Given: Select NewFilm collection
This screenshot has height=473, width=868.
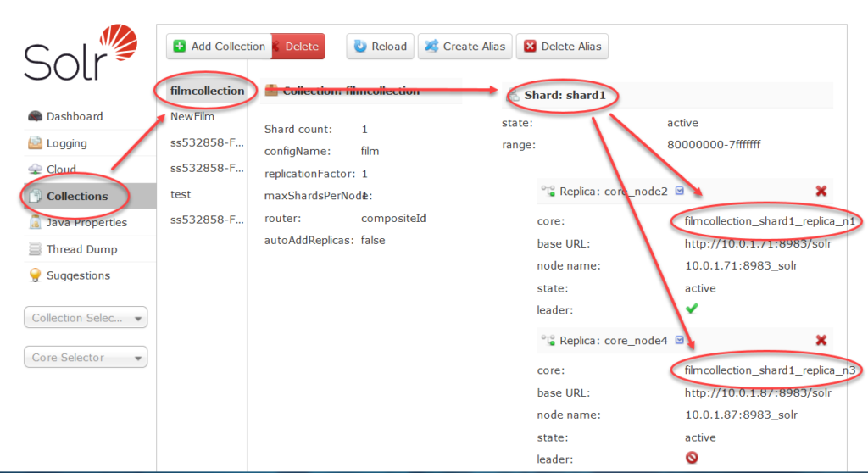Looking at the screenshot, I should click(x=192, y=117).
